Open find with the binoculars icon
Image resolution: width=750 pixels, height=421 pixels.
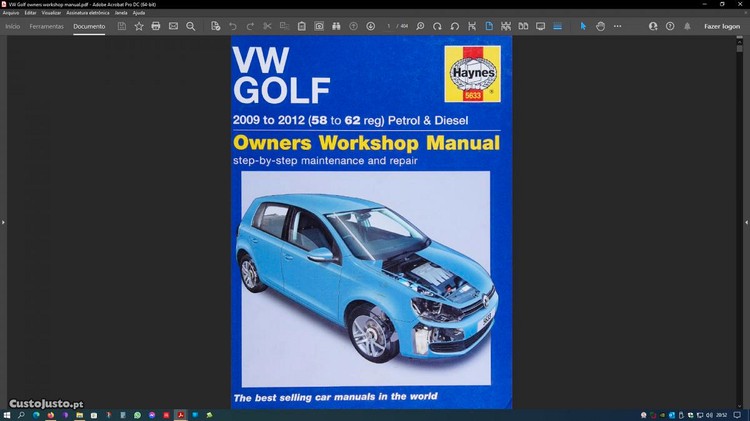click(x=336, y=26)
